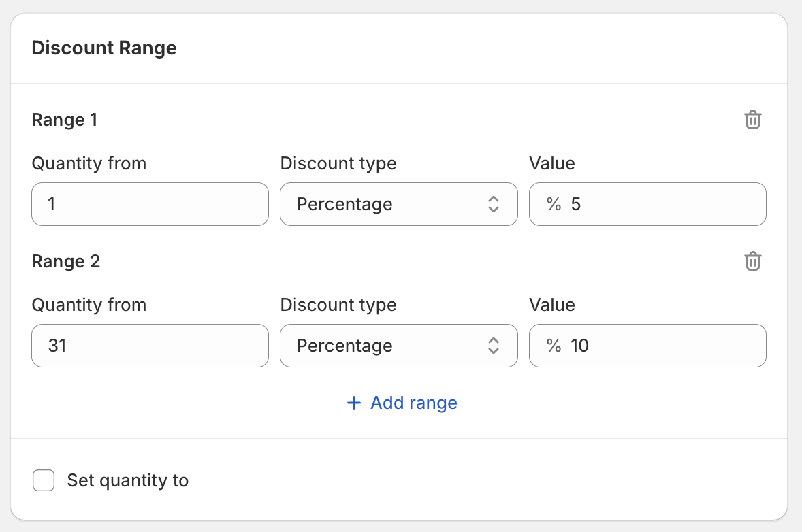802x532 pixels.
Task: Enable the Set quantity to checkbox
Action: [44, 481]
